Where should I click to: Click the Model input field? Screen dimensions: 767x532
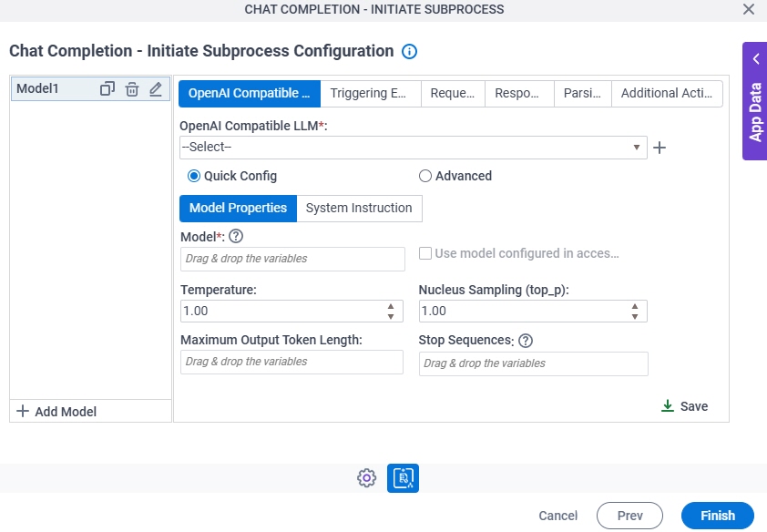point(292,259)
